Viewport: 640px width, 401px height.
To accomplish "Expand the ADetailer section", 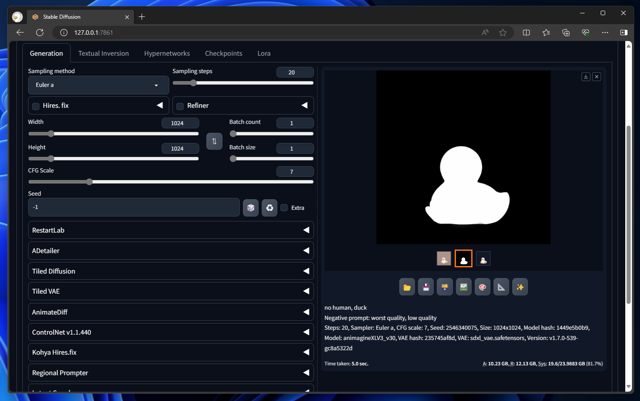I will [170, 251].
